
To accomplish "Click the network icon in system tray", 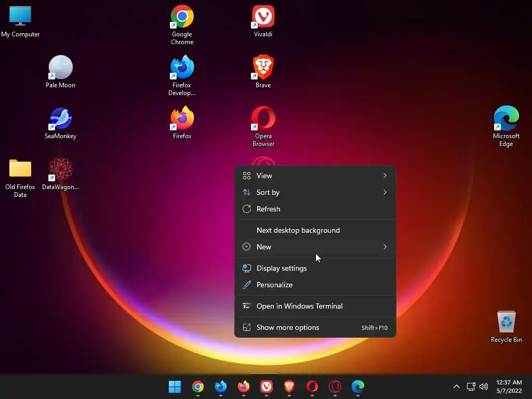I will coord(471,387).
